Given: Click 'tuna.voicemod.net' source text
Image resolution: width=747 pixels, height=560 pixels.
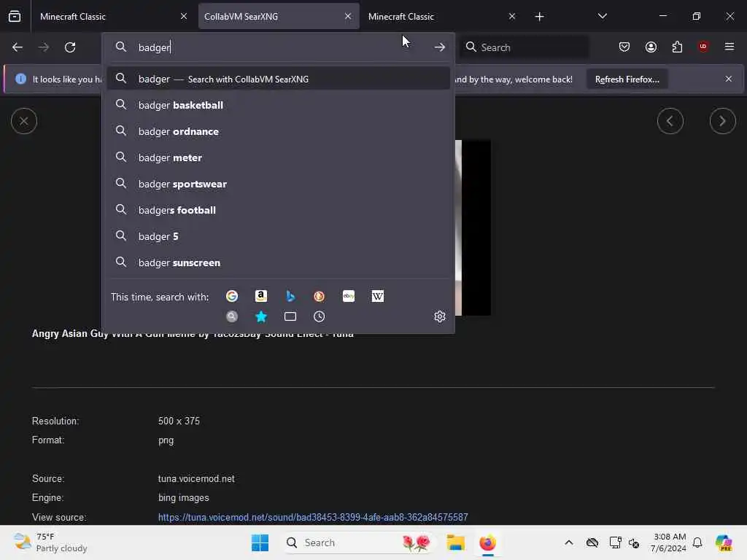Looking at the screenshot, I should pos(196,478).
